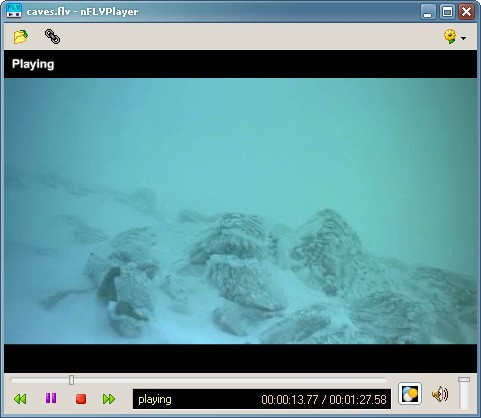Image resolution: width=481 pixels, height=418 pixels.
Task: Open a local FLV file
Action: point(21,37)
